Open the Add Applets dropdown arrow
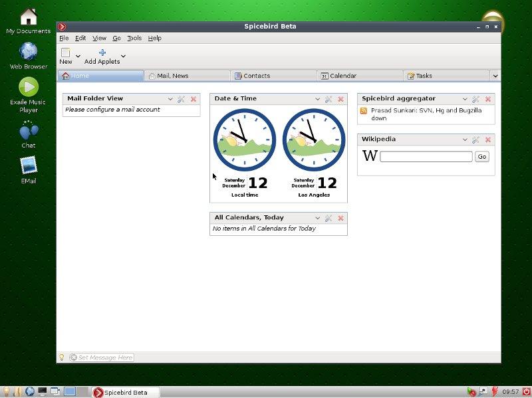This screenshot has width=532, height=398. [123, 56]
